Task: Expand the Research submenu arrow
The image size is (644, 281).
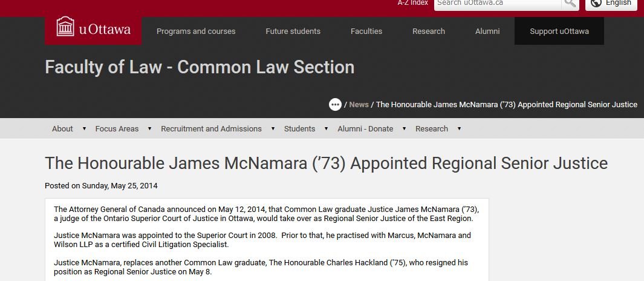Action: click(459, 129)
